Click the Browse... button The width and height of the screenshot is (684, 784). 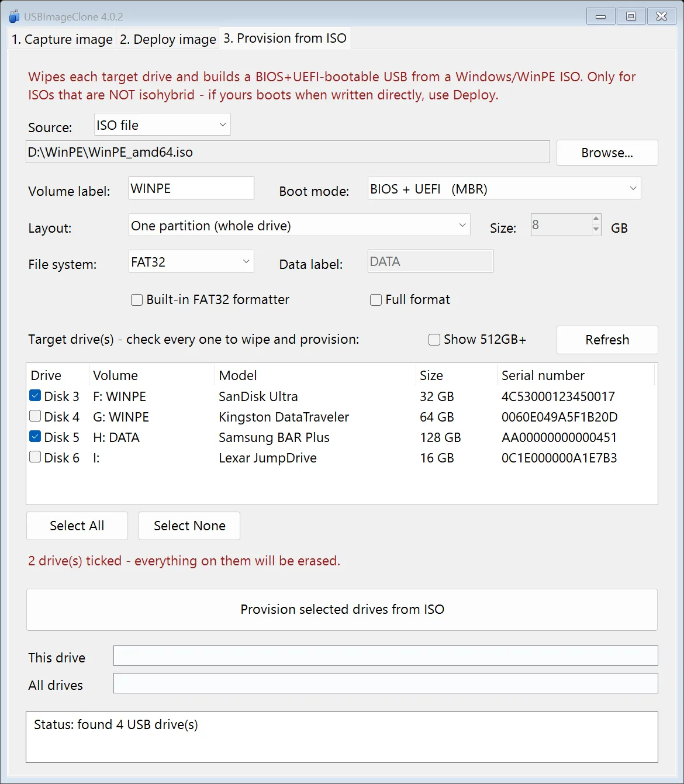607,153
